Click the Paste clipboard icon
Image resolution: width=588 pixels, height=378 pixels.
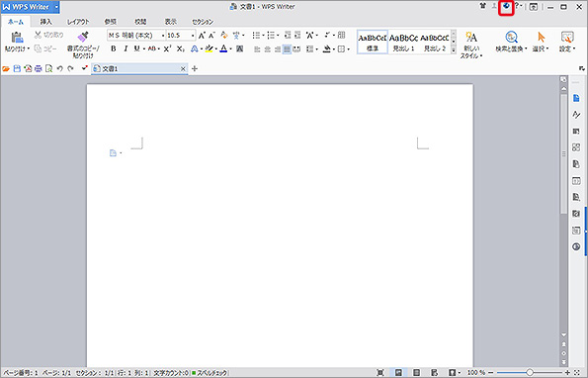(x=17, y=38)
